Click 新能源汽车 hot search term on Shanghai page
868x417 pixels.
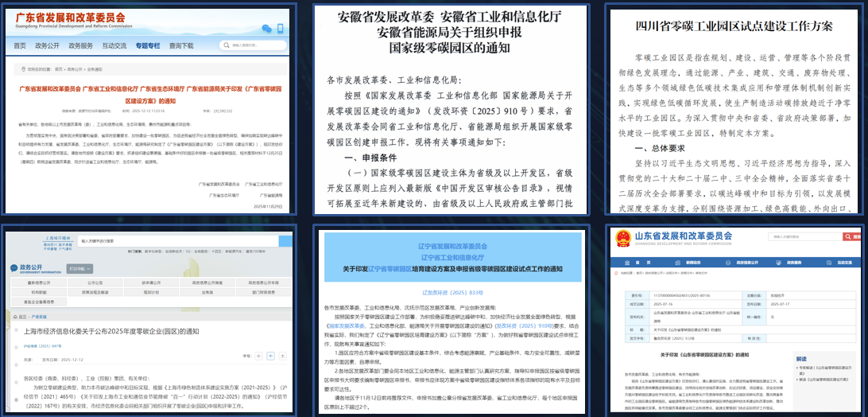pos(233,251)
